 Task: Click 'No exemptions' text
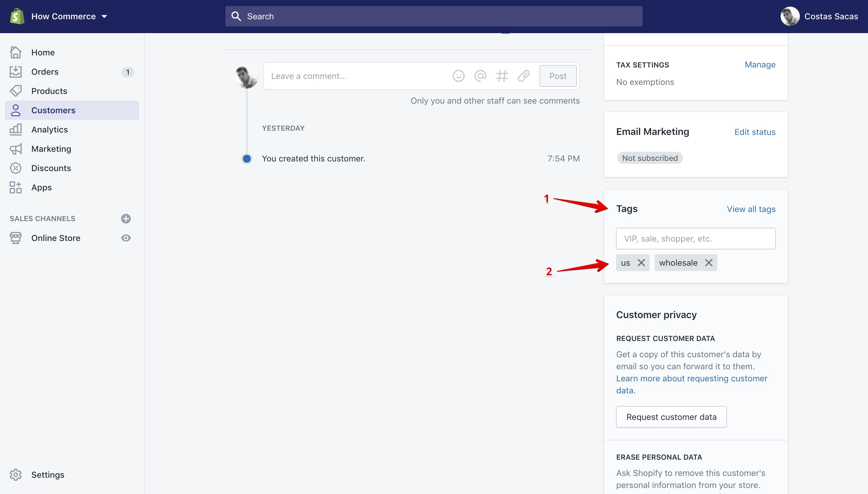[645, 82]
